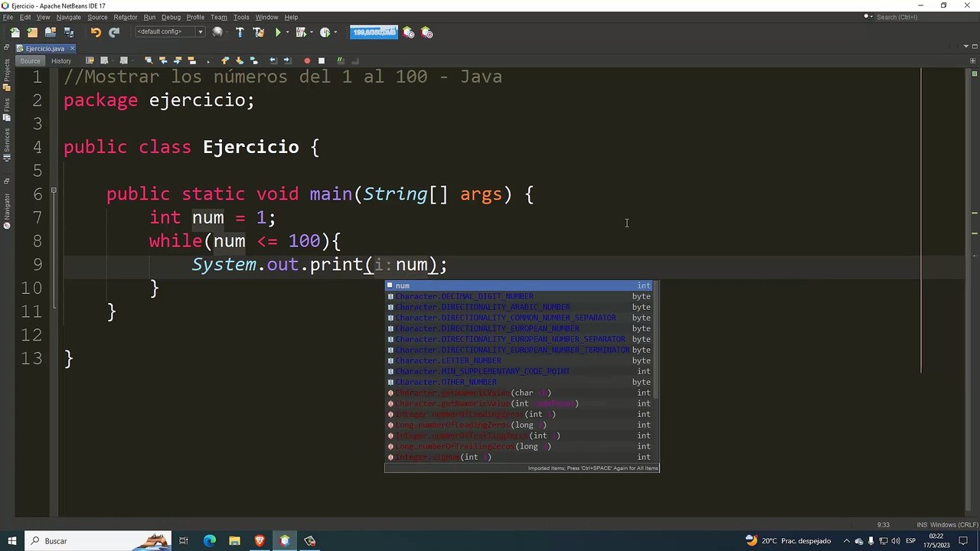Screen dimensions: 980x551
Task: Click the Open Project toolbar icon
Action: (51, 32)
